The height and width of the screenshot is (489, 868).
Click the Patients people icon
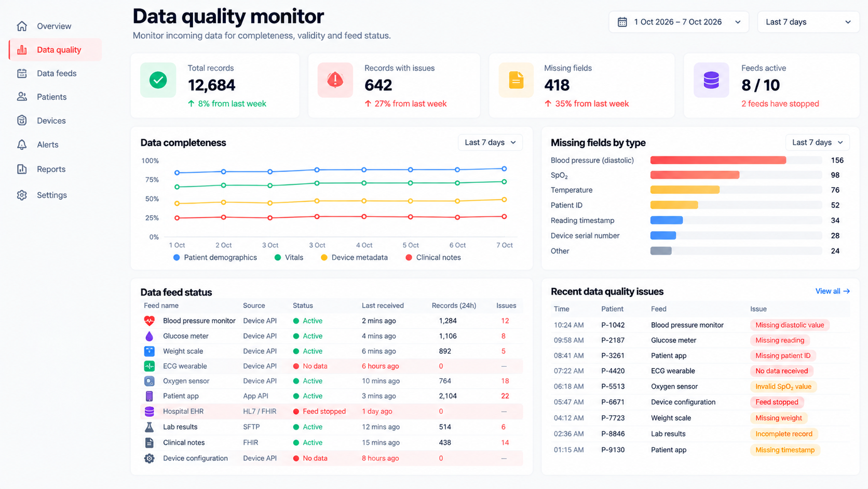click(x=22, y=97)
